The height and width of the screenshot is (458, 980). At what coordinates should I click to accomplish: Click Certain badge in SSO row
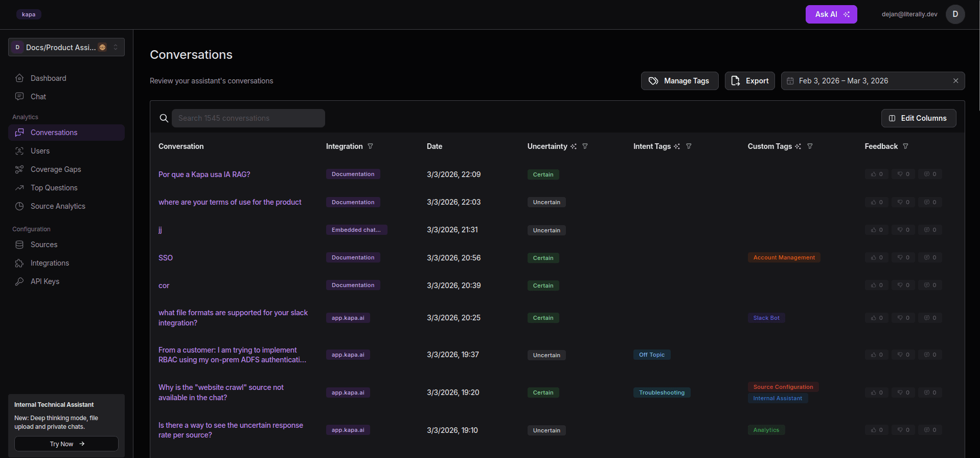click(x=543, y=258)
